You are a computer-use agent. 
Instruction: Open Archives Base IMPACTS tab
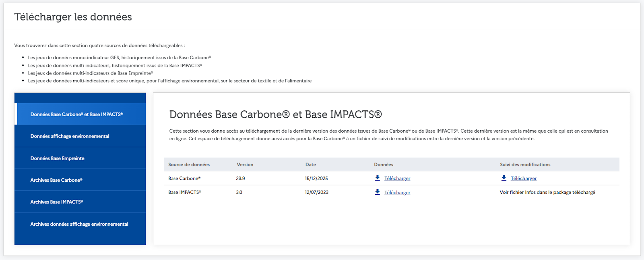point(80,202)
